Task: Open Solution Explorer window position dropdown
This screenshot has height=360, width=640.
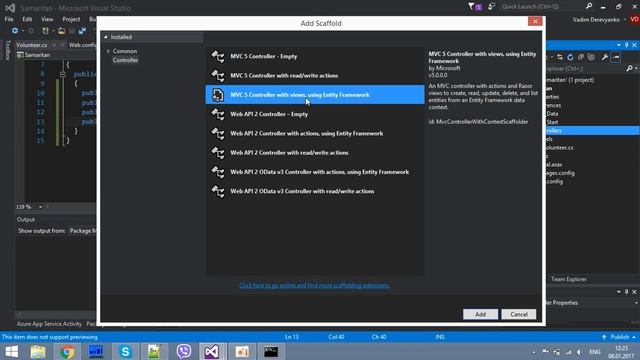Action: coord(619,45)
